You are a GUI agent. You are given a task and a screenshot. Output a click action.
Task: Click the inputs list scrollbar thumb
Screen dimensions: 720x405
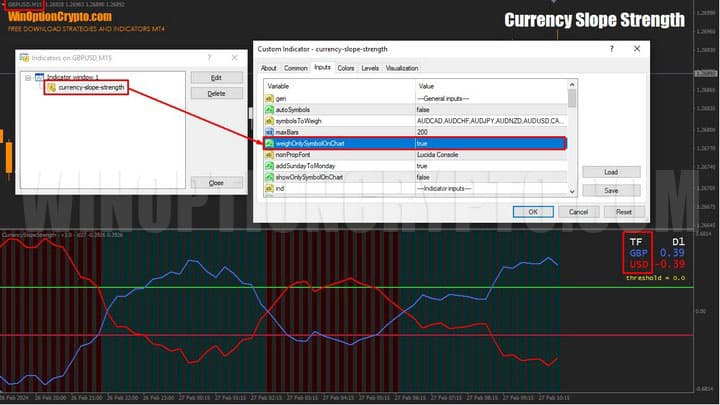point(572,98)
